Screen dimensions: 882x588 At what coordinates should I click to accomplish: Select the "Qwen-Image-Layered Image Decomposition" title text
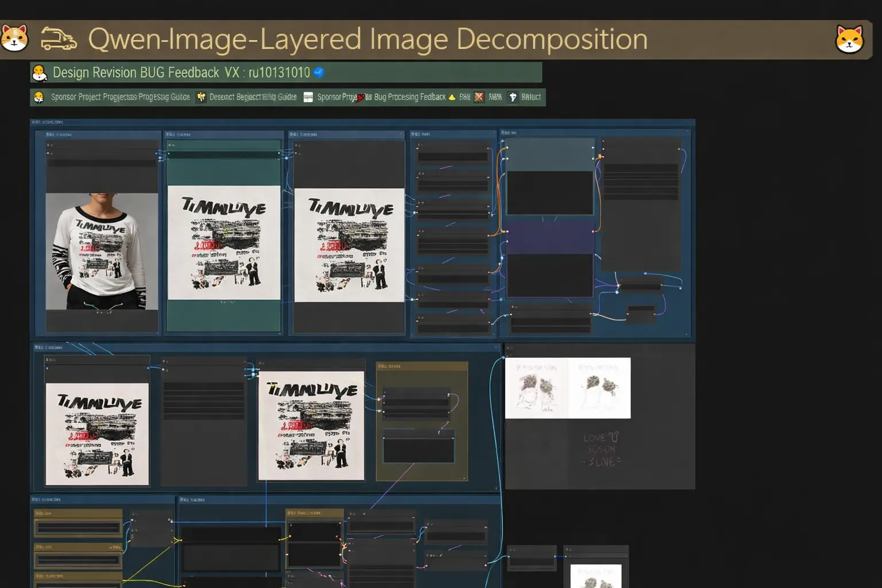[367, 39]
